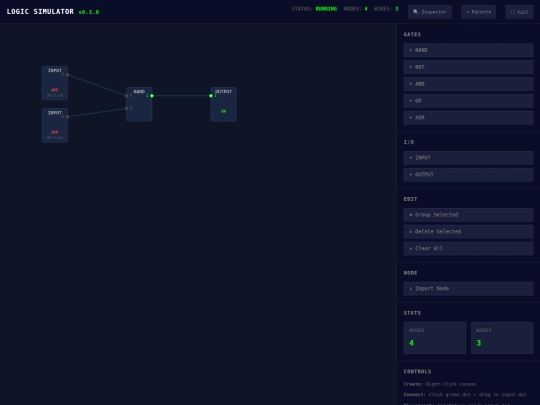Screen dimensions: 540x405
Task: Switch to Full screen view
Action: [519, 12]
